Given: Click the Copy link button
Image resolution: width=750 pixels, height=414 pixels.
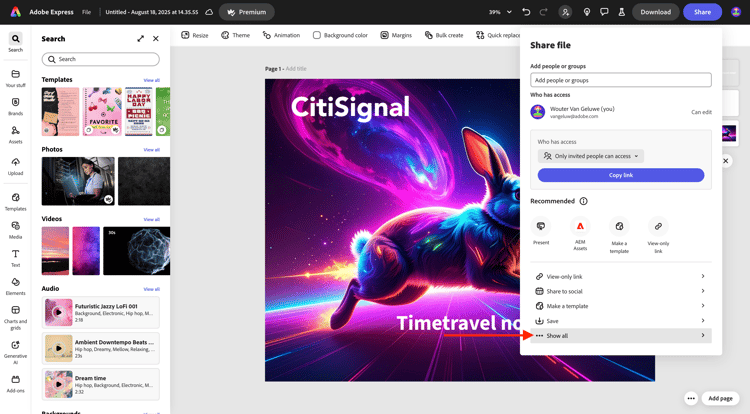Looking at the screenshot, I should pos(621,175).
